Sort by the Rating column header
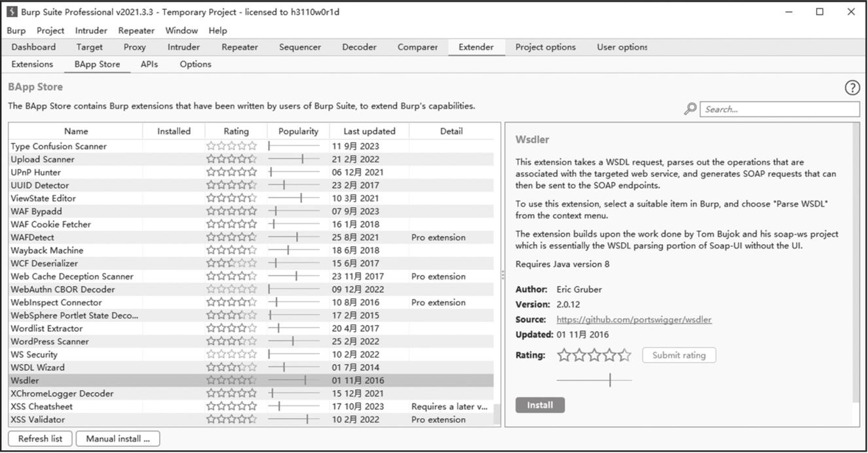The width and height of the screenshot is (868, 453). 236,131
